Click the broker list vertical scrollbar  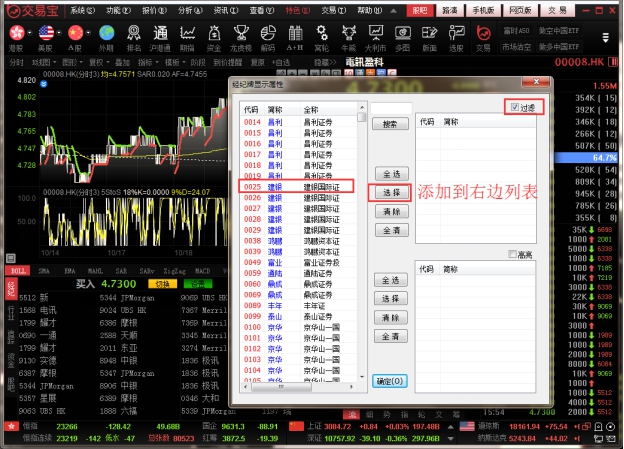point(362,250)
